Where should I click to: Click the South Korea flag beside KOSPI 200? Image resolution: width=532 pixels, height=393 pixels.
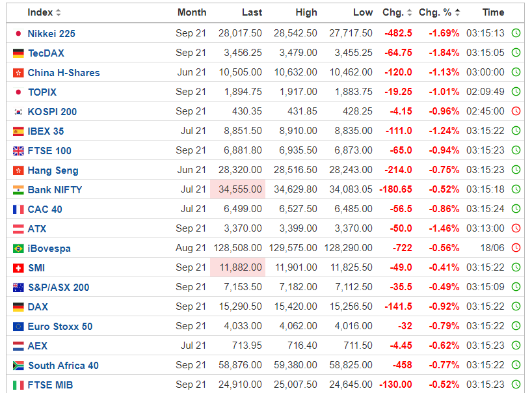click(x=18, y=112)
